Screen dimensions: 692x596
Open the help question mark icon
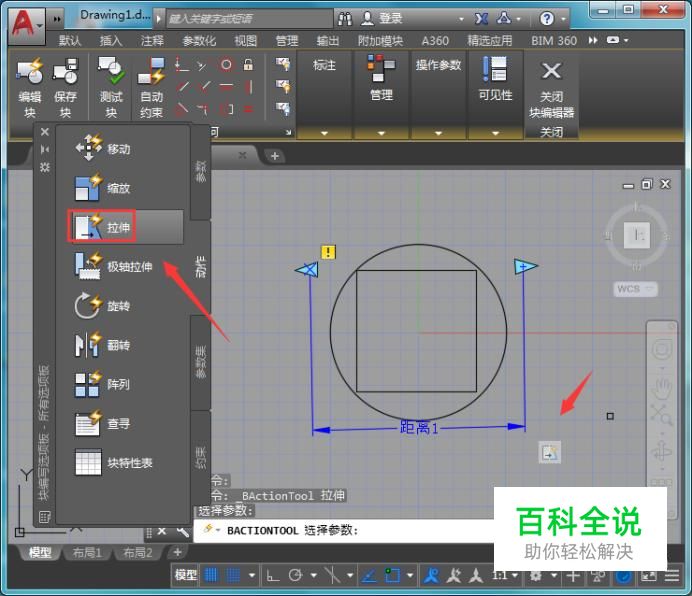pyautogui.click(x=547, y=19)
